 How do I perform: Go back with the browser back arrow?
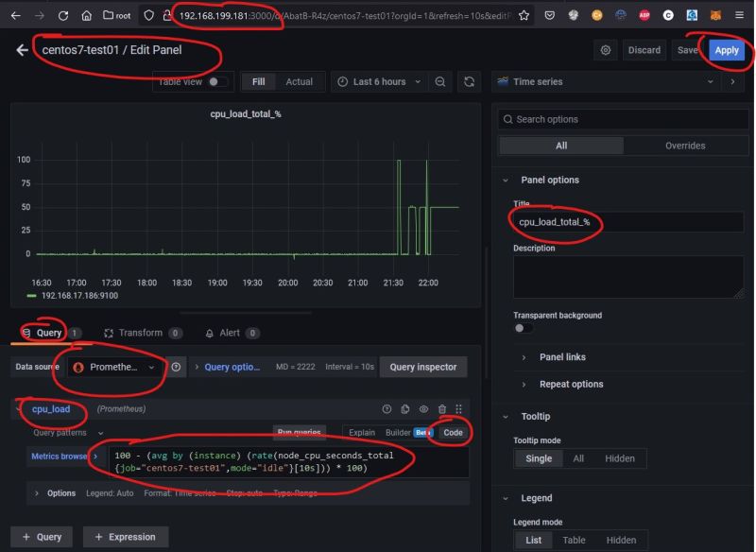pyautogui.click(x=15, y=15)
